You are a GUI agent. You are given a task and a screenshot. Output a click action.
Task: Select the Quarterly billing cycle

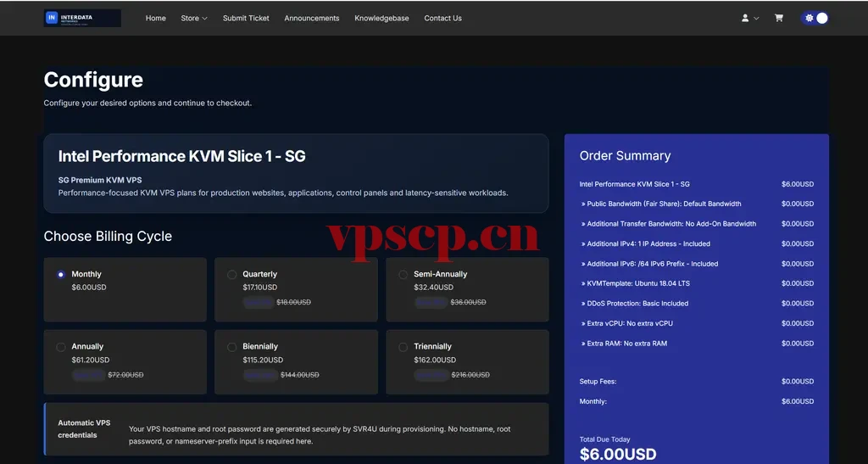(296, 289)
